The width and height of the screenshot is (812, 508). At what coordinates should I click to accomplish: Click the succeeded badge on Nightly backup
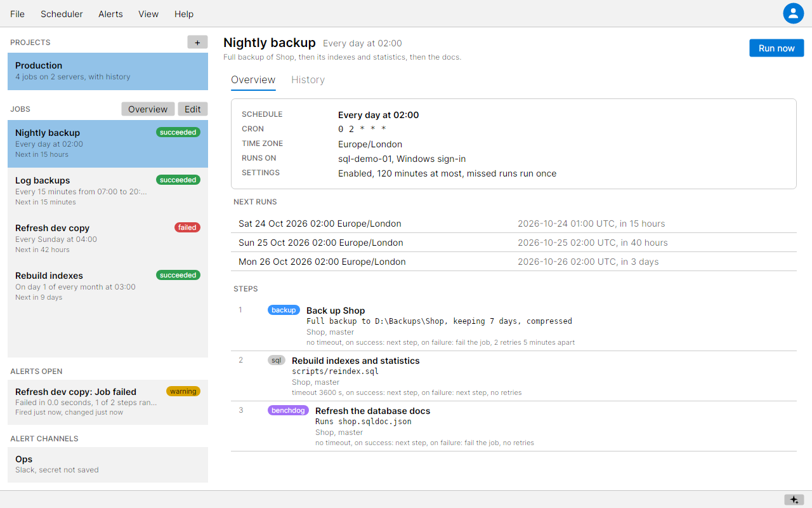(178, 132)
